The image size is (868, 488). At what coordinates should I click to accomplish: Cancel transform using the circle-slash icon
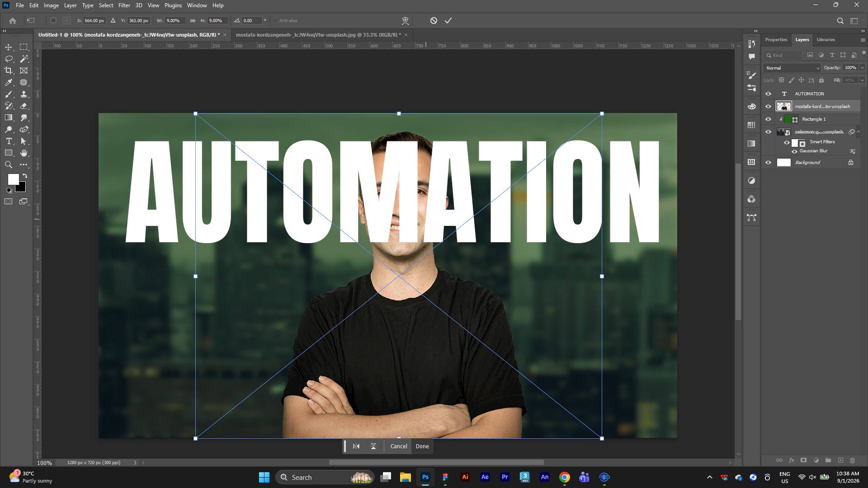(x=434, y=21)
